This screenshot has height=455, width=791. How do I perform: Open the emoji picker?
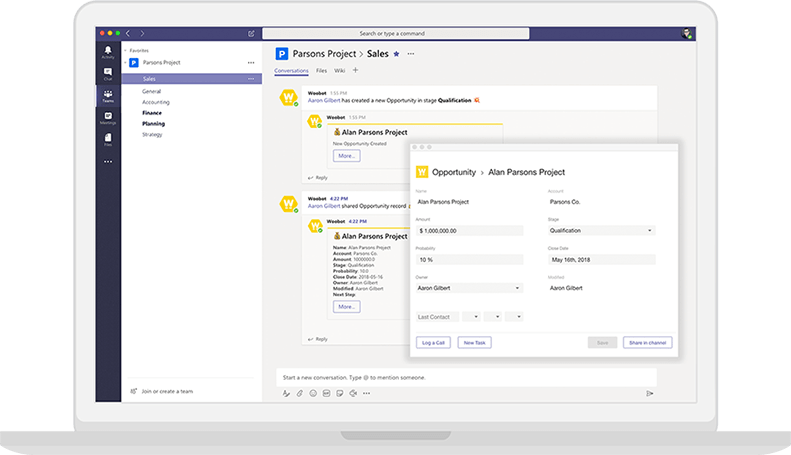click(313, 393)
